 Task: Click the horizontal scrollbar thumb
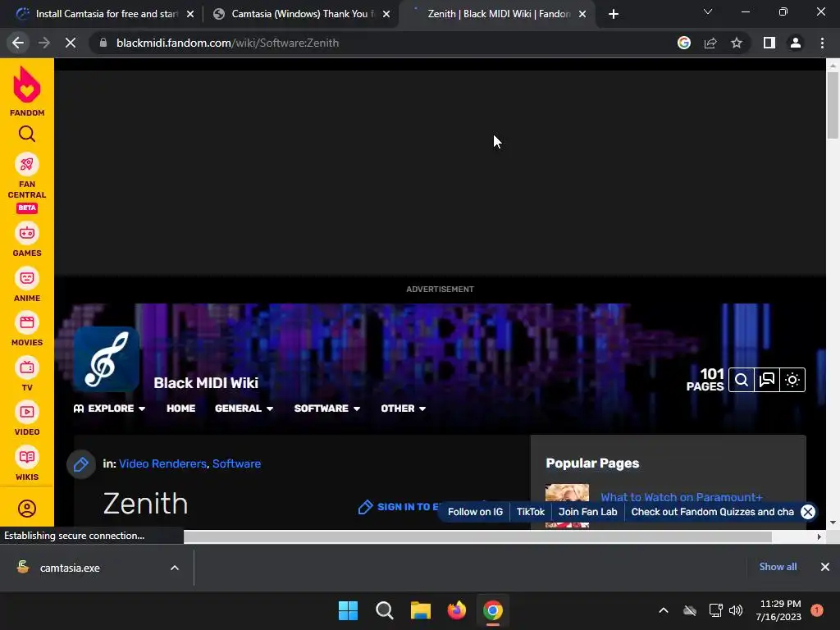pos(477,536)
